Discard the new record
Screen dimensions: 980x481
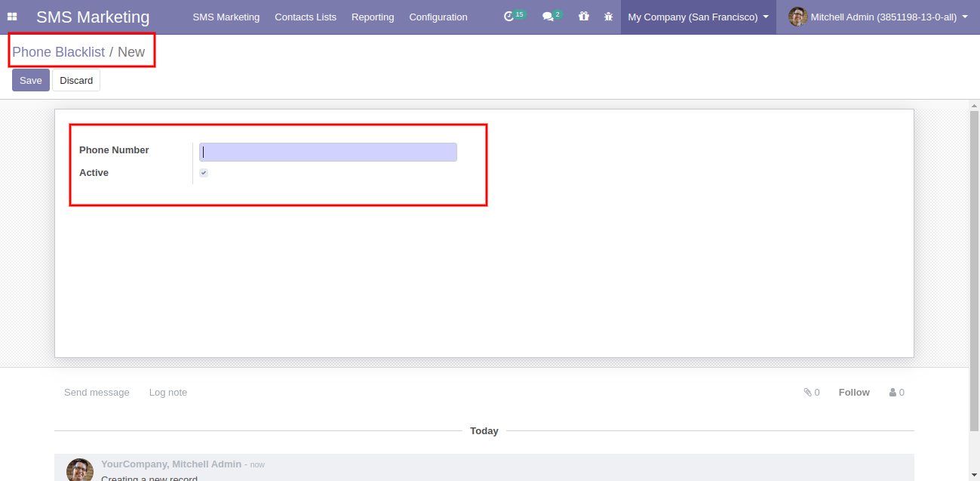tap(76, 80)
